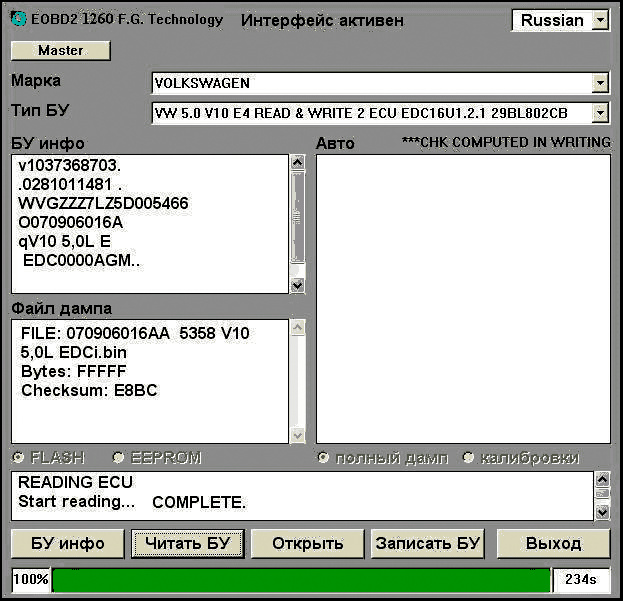This screenshot has height=601, width=623.
Task: Select the полный дамп radio button
Action: [x=323, y=457]
